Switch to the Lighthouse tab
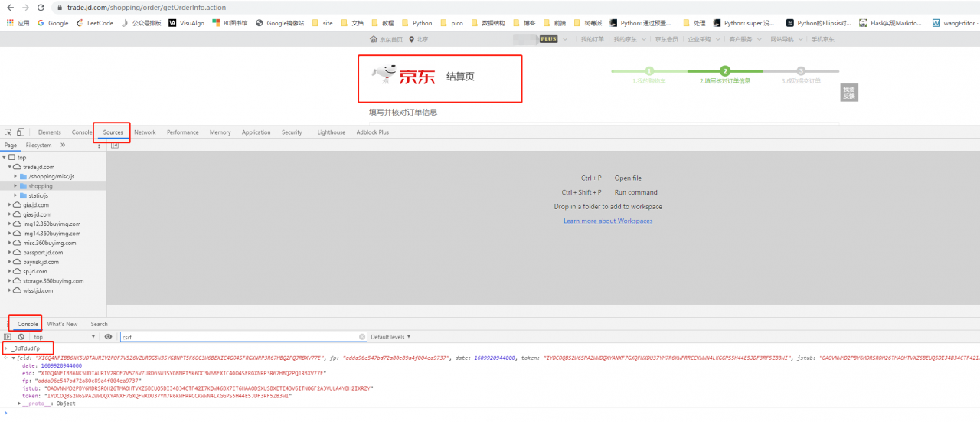980x422 pixels. [x=331, y=132]
